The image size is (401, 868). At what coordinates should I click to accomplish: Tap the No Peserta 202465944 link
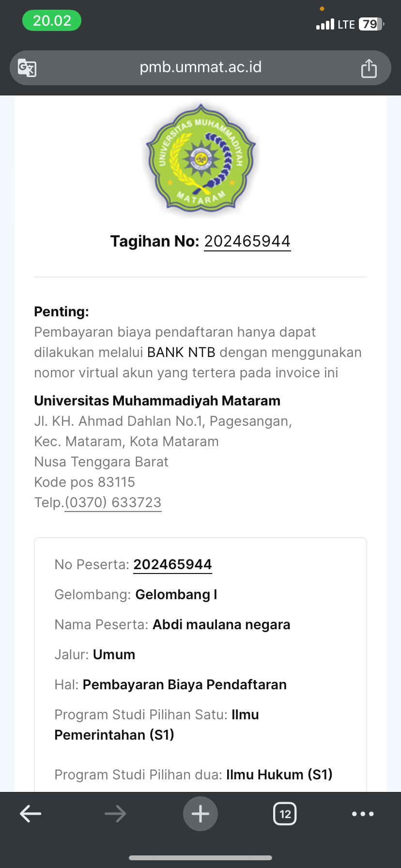172,564
